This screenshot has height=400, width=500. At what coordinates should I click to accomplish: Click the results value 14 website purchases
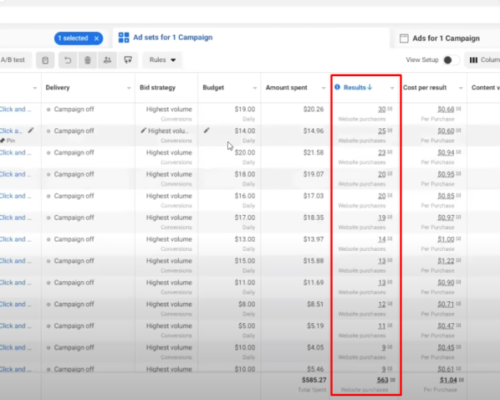pos(382,239)
